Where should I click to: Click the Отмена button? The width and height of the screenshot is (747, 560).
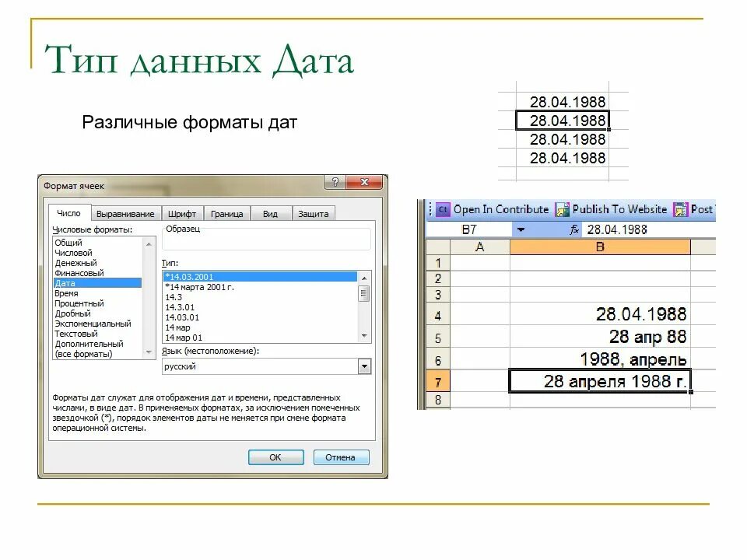coord(341,457)
